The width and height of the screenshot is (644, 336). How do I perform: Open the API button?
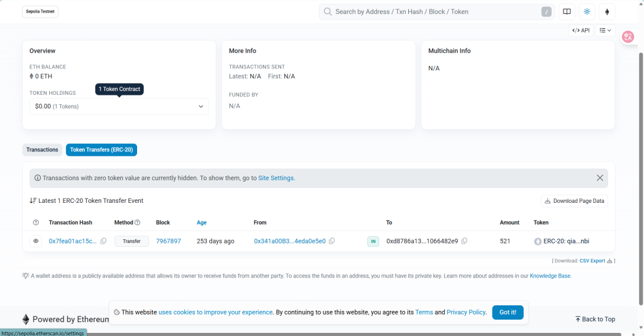pyautogui.click(x=581, y=30)
